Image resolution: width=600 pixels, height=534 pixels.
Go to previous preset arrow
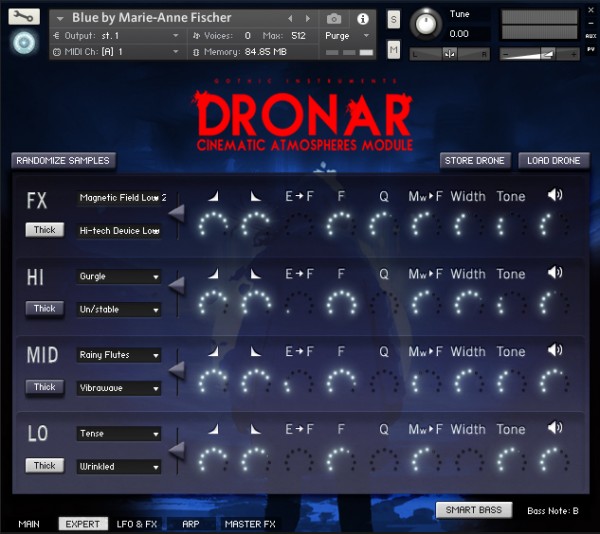click(x=290, y=18)
